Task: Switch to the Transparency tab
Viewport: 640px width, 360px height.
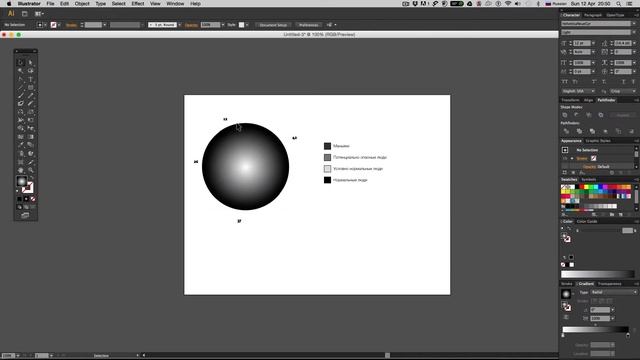Action: [x=609, y=284]
